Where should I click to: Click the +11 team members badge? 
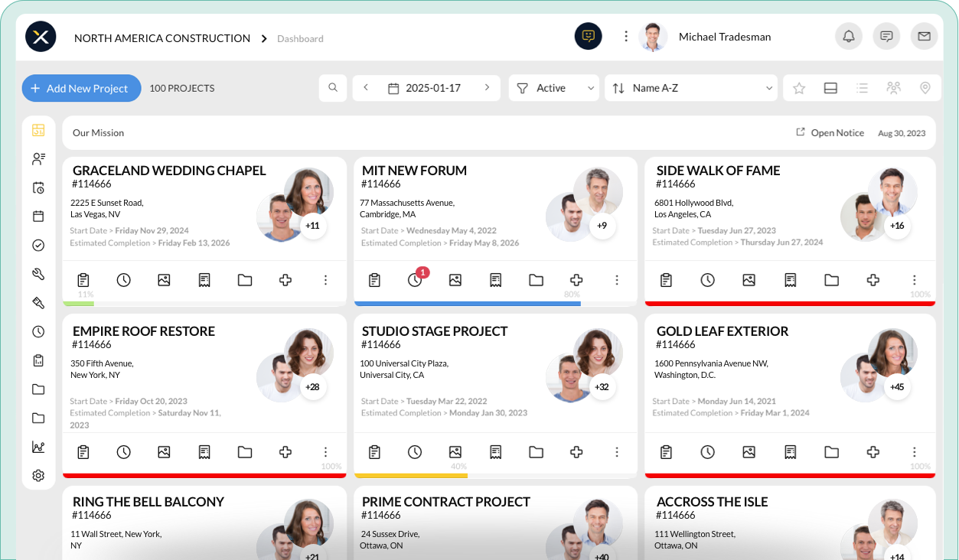point(312,226)
